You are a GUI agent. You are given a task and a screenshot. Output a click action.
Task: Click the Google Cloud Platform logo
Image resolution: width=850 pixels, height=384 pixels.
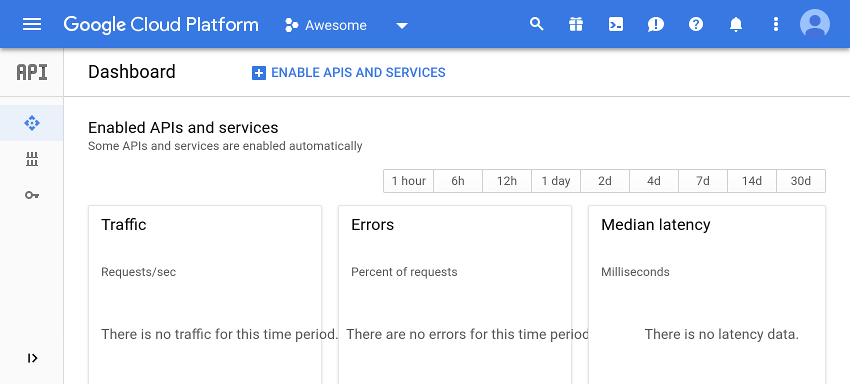click(x=161, y=25)
